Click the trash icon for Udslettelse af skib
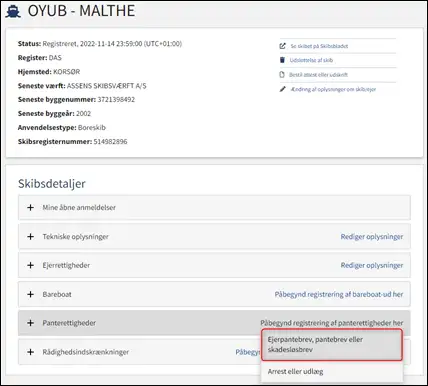Viewport: 428px width, 386px height. pyautogui.click(x=282, y=60)
